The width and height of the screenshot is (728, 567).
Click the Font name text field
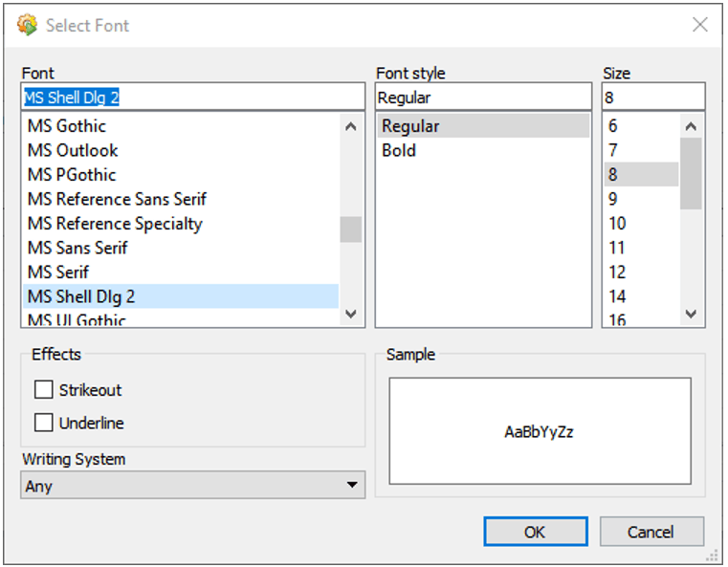point(192,97)
